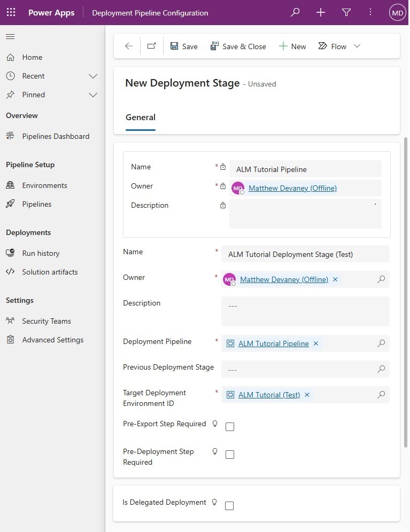The width and height of the screenshot is (410, 532).
Task: Click the New button
Action: click(x=292, y=46)
